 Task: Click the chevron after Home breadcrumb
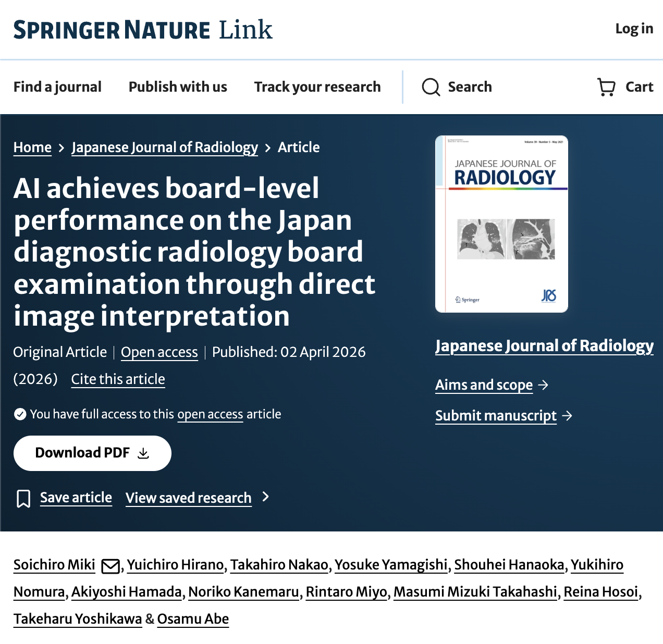60,147
